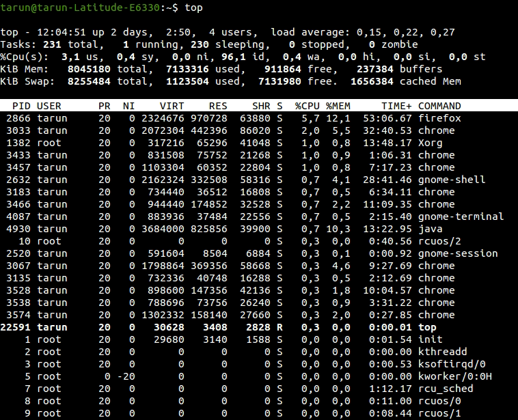Click the firefox process row
Viewport: 518px width, 420px height.
pyautogui.click(x=259, y=118)
